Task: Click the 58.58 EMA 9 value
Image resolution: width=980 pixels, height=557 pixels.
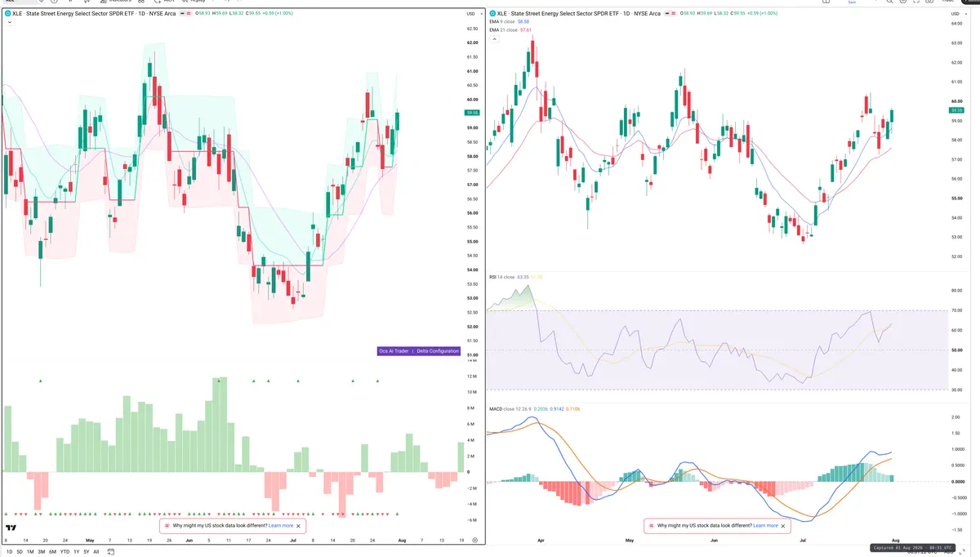Action: (x=524, y=22)
